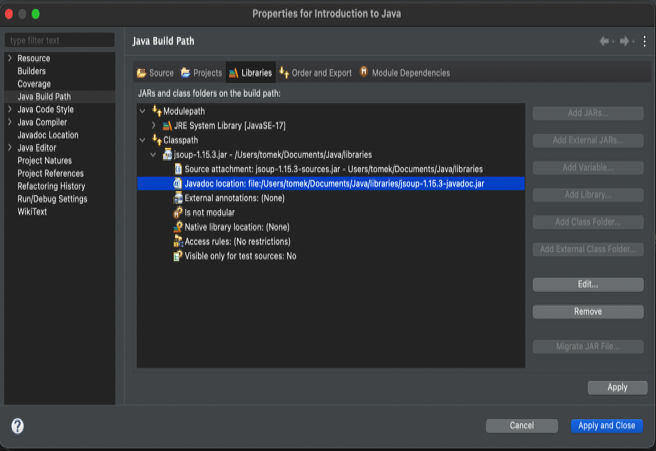The height and width of the screenshot is (451, 656).
Task: Expand the Java Compiler preferences section
Action: click(10, 122)
